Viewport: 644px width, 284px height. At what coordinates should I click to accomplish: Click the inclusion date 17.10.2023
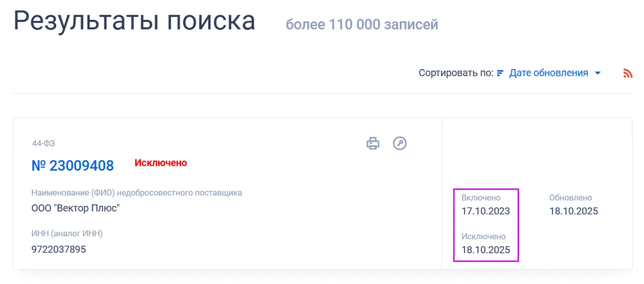point(485,211)
